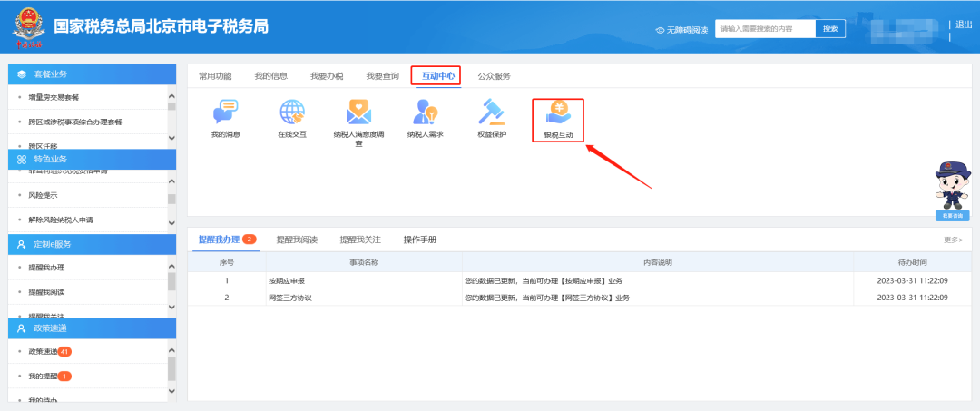
Task: Click down arrow of 特色业务 list scrollbar
Action: click(171, 222)
